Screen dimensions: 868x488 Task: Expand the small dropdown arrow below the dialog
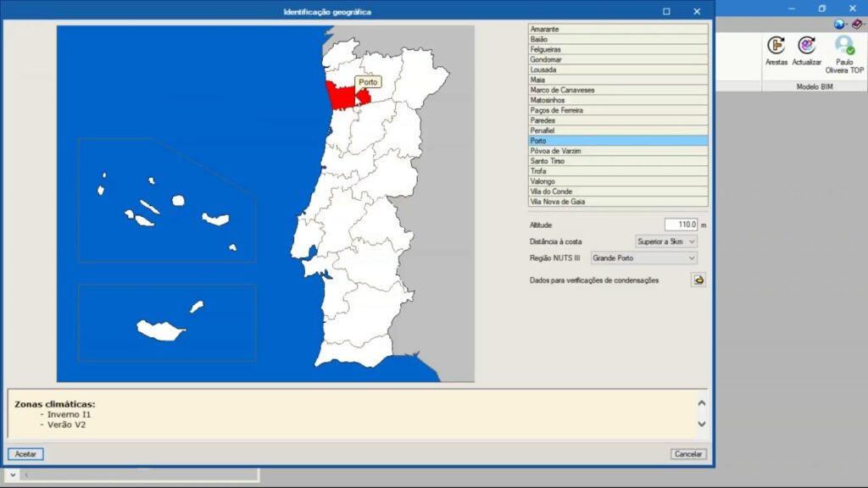[x=13, y=475]
